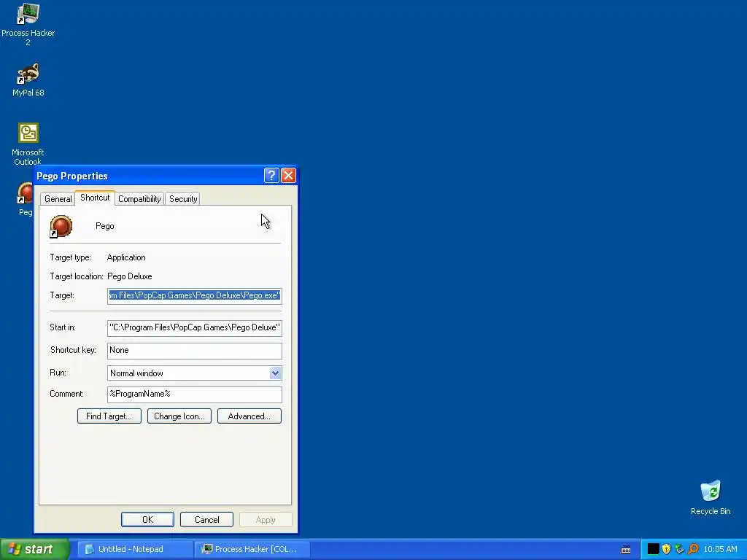Click the Target location: label
The image size is (747, 560).
tap(76, 276)
